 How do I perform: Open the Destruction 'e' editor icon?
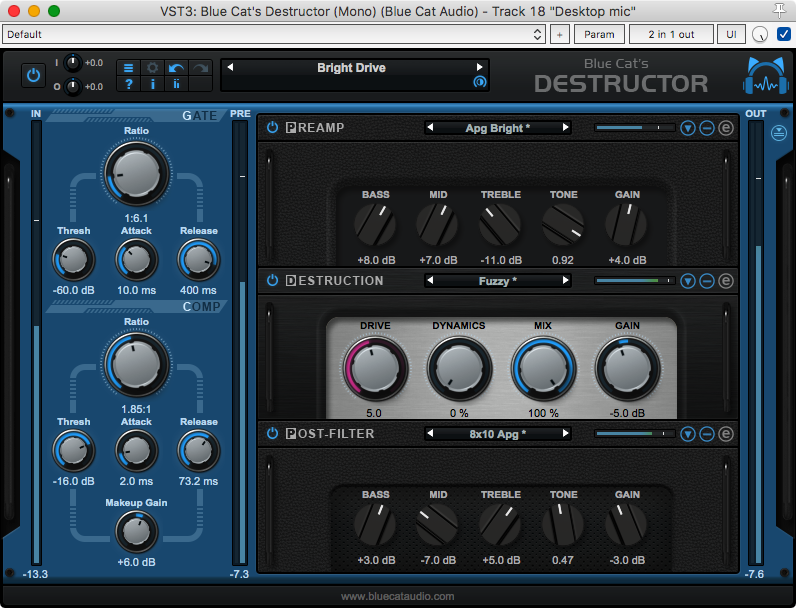726,281
